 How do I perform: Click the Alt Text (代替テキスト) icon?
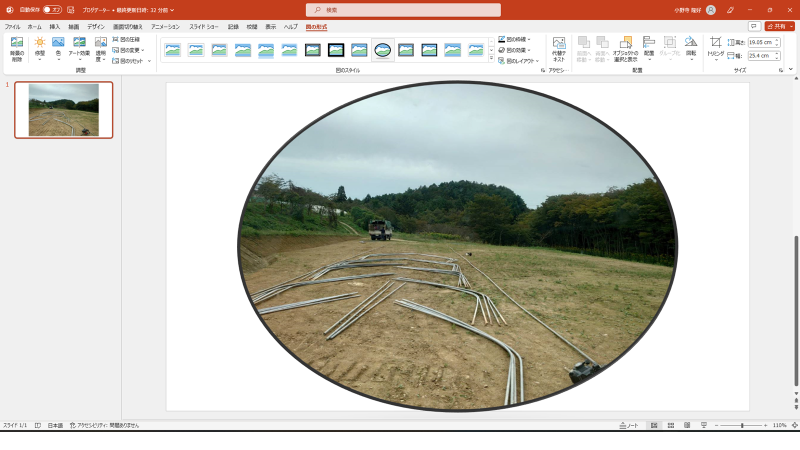559,48
